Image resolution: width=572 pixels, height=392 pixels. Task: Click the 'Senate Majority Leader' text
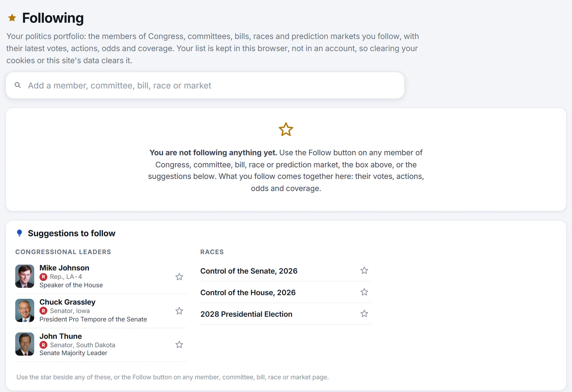tap(73, 353)
